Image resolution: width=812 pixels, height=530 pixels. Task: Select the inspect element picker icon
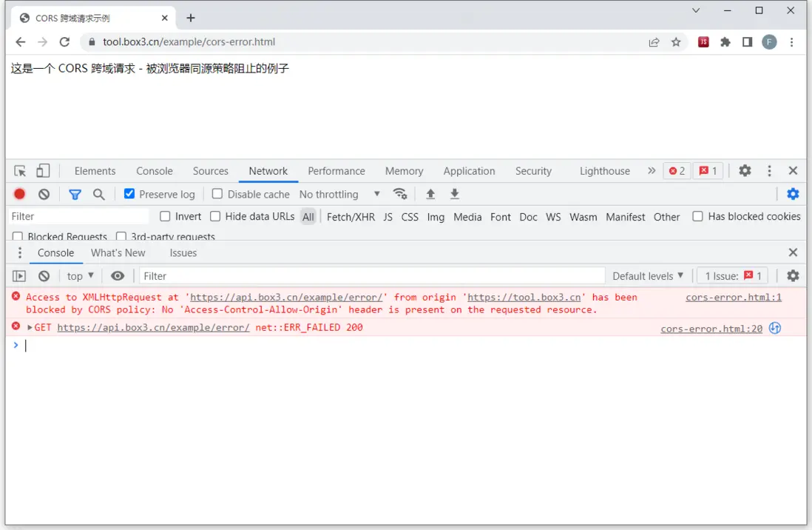pyautogui.click(x=20, y=170)
